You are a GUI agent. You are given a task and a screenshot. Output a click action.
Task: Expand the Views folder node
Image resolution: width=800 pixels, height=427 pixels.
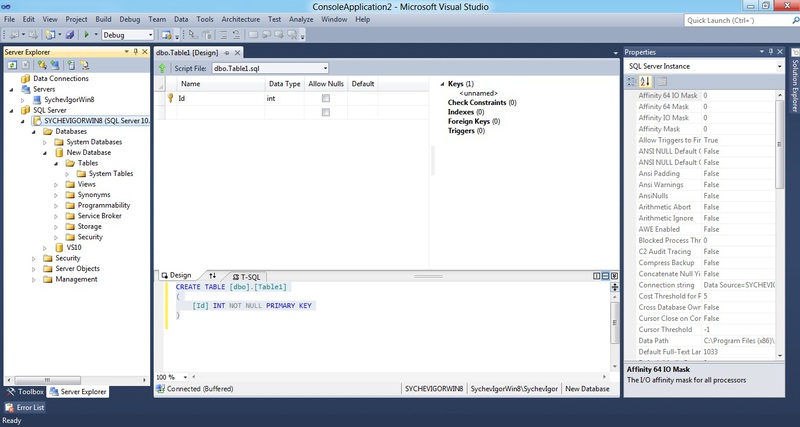coord(56,184)
